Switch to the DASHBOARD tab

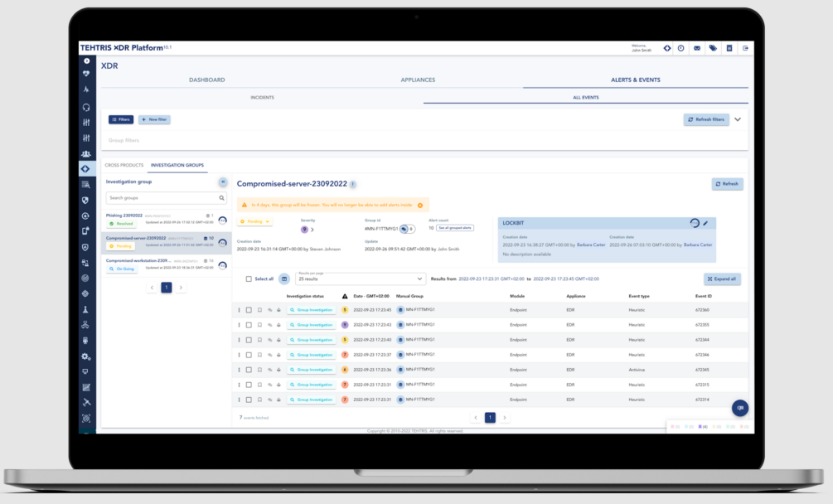point(206,80)
